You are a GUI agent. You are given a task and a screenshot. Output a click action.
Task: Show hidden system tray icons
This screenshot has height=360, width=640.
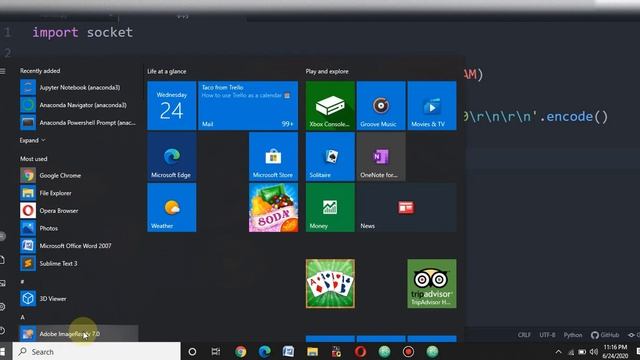[558, 352]
